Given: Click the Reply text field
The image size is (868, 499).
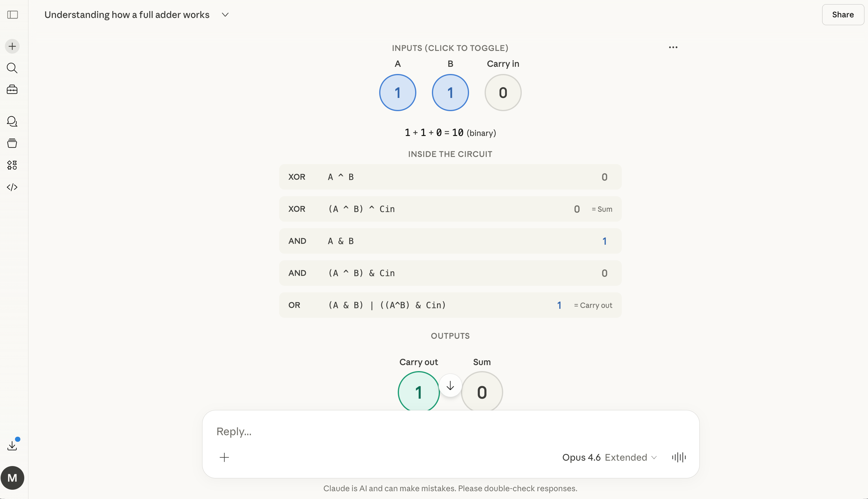Looking at the screenshot, I should click(x=450, y=431).
